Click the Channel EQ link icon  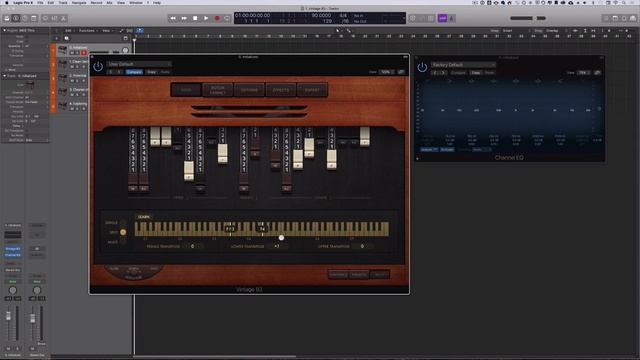(598, 73)
